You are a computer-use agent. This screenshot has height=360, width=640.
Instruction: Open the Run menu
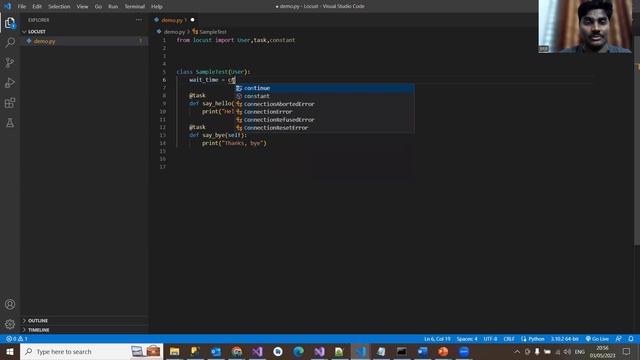point(113,7)
